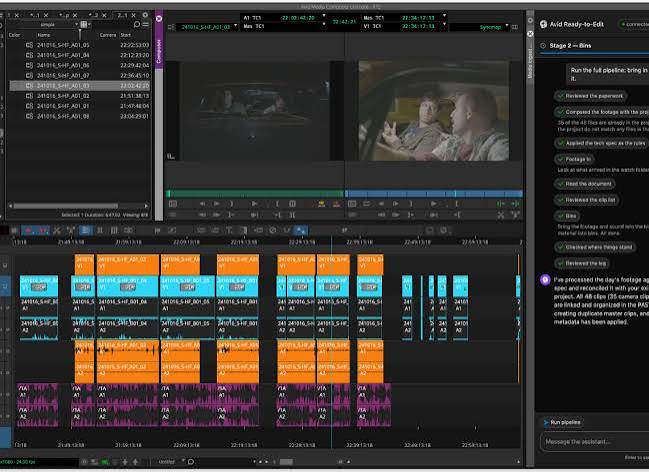The image size is (649, 472).
Task: Click the Camera column header
Action: tap(108, 35)
